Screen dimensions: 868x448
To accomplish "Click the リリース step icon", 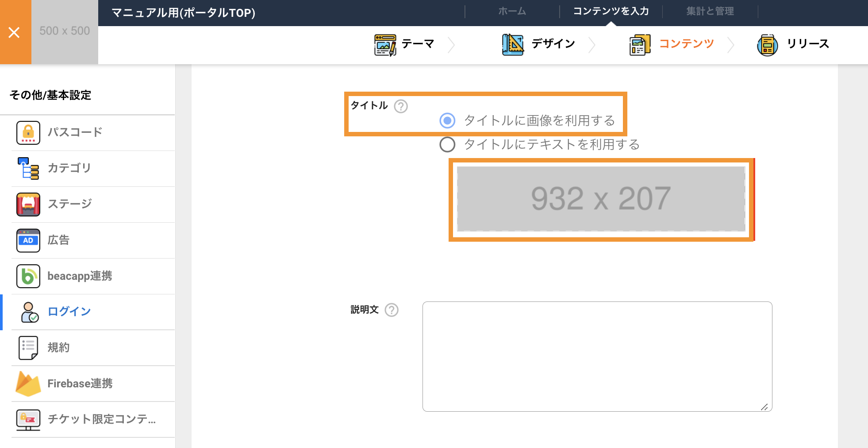I will (x=768, y=45).
